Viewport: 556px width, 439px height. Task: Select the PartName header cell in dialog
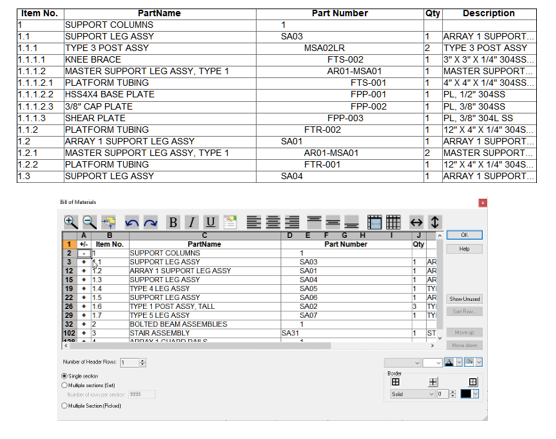pos(205,244)
